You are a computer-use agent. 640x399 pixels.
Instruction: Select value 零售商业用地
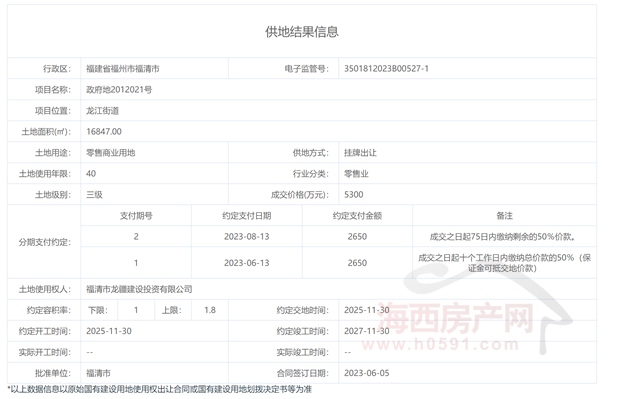coord(111,153)
